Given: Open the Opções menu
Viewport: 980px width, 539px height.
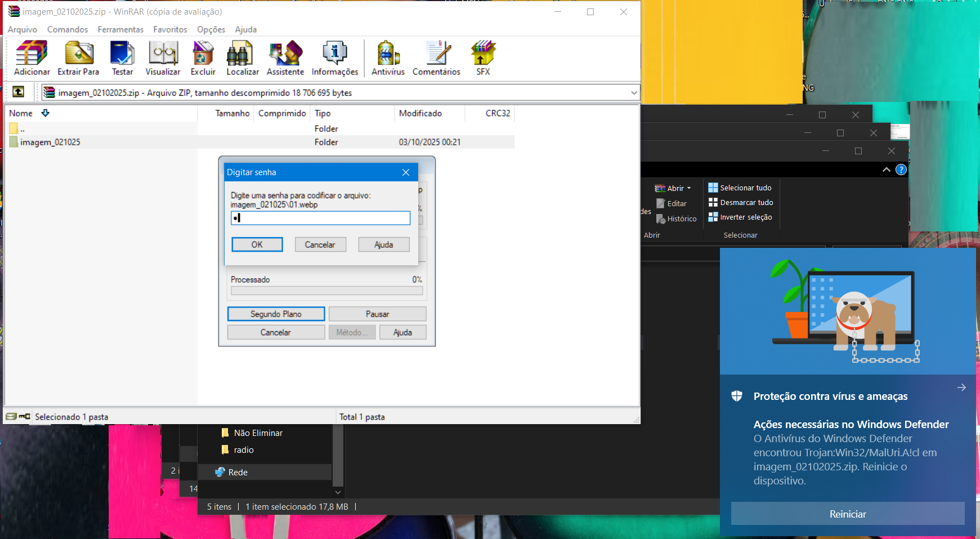Looking at the screenshot, I should pyautogui.click(x=211, y=29).
